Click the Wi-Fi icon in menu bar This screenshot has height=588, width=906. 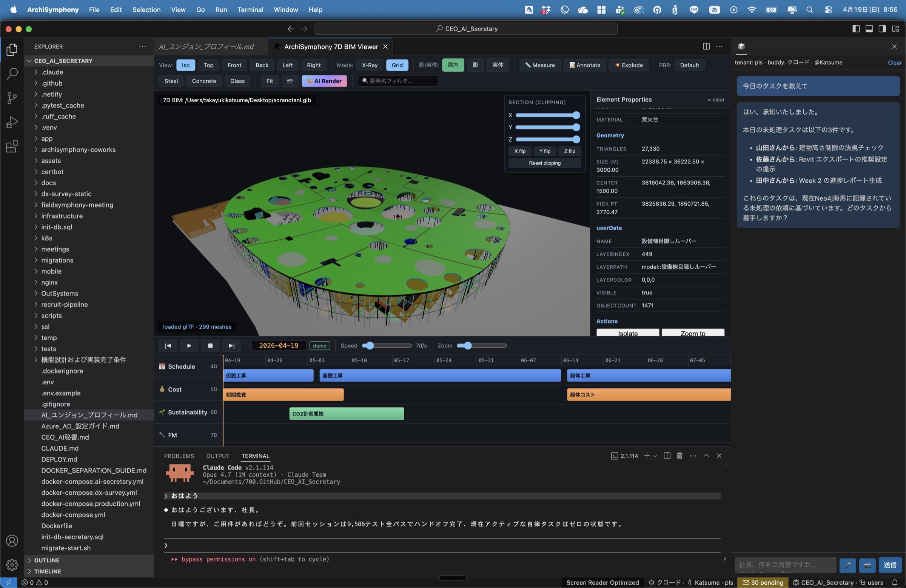point(752,10)
